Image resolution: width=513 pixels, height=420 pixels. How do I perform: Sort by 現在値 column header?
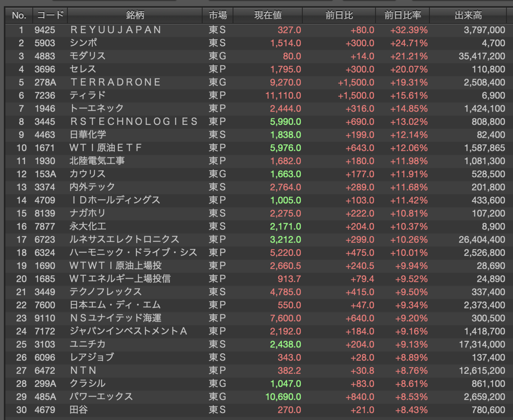click(268, 15)
